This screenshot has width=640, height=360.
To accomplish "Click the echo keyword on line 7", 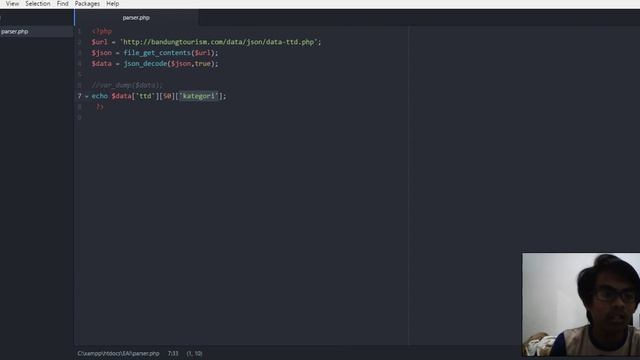I will [x=100, y=96].
